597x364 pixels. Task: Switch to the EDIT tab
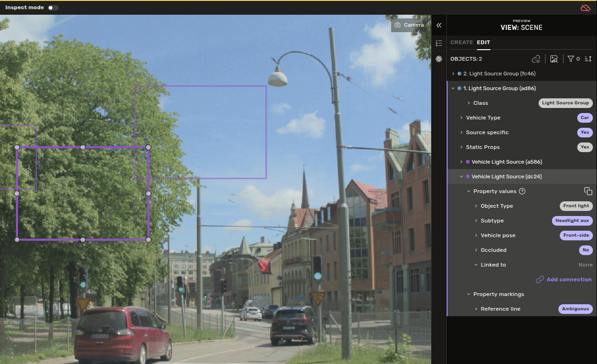coord(483,42)
